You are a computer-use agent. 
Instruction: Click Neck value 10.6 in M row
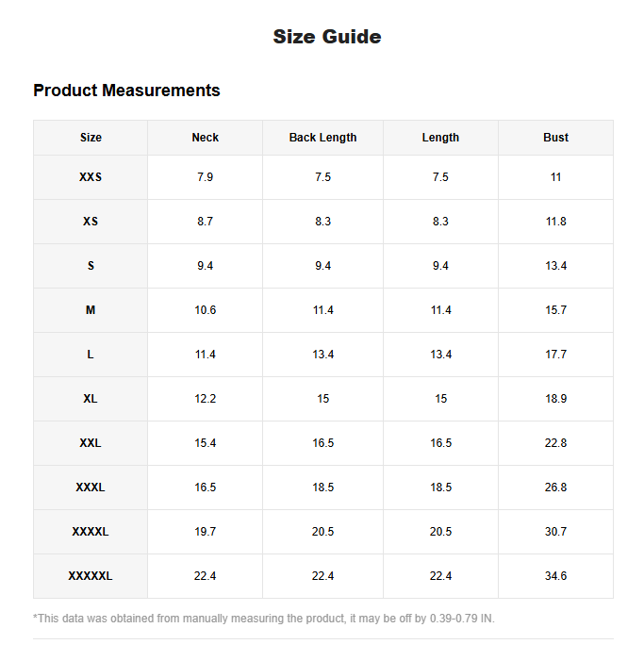tap(205, 310)
